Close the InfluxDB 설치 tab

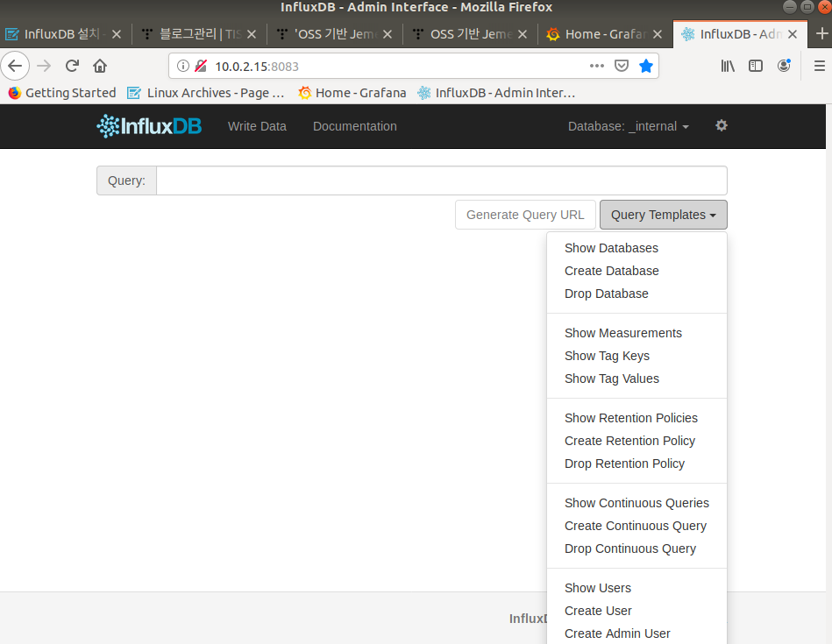[x=117, y=34]
